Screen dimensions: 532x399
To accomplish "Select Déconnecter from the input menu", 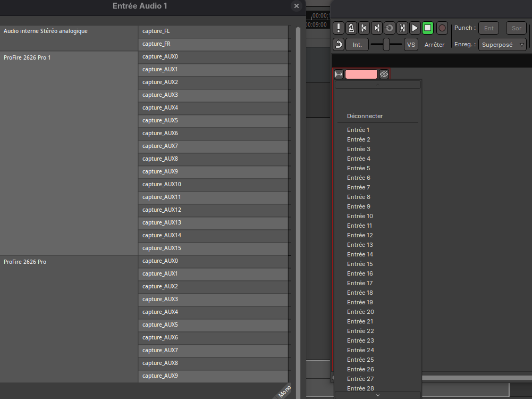I will point(365,116).
